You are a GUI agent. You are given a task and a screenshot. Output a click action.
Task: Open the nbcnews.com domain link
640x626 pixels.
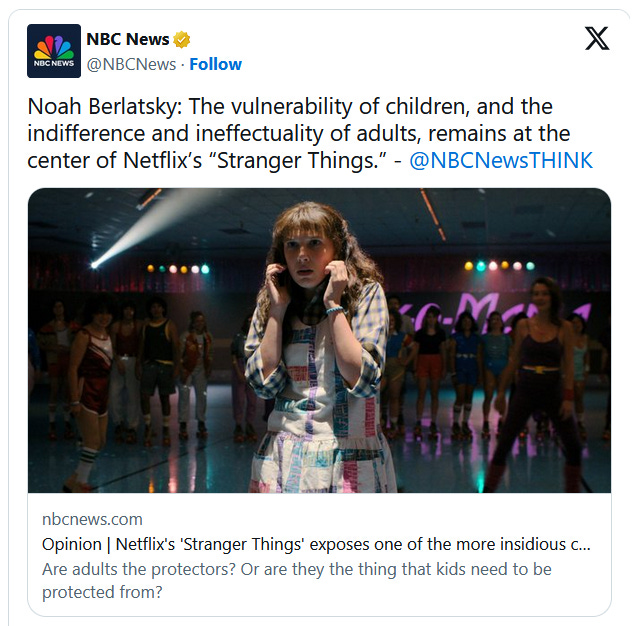click(x=92, y=519)
